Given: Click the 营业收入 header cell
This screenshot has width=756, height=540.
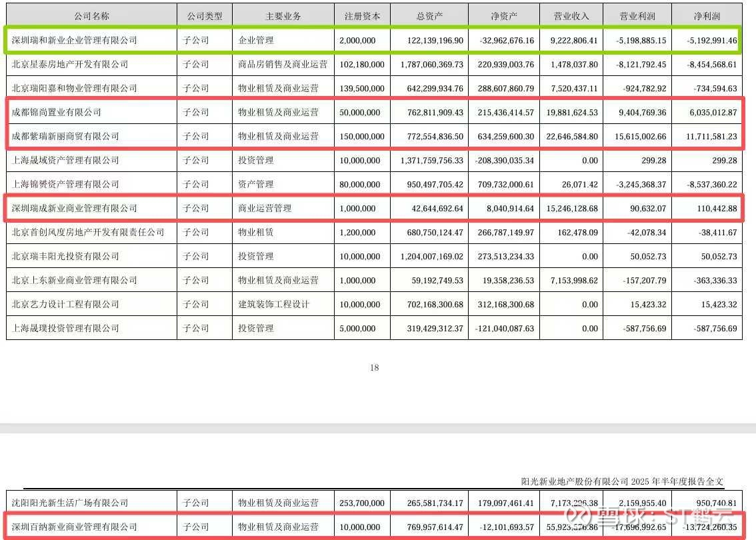Looking at the screenshot, I should coord(571,17).
